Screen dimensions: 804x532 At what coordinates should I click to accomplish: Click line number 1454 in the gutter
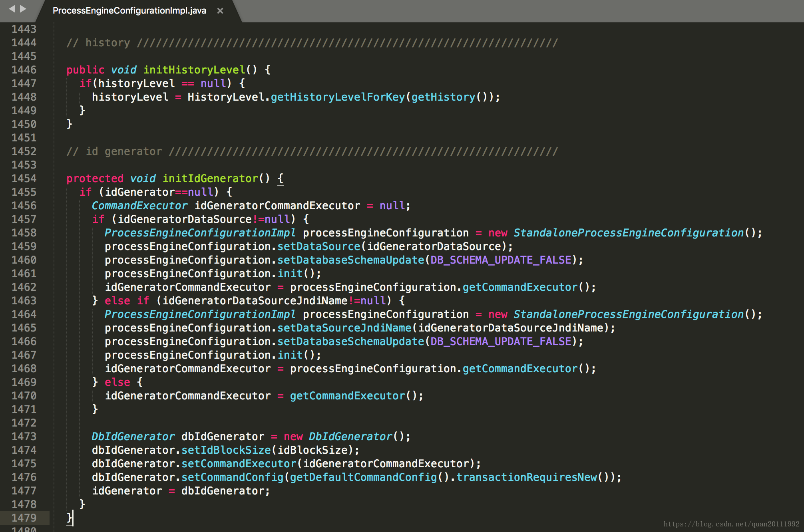coord(24,179)
